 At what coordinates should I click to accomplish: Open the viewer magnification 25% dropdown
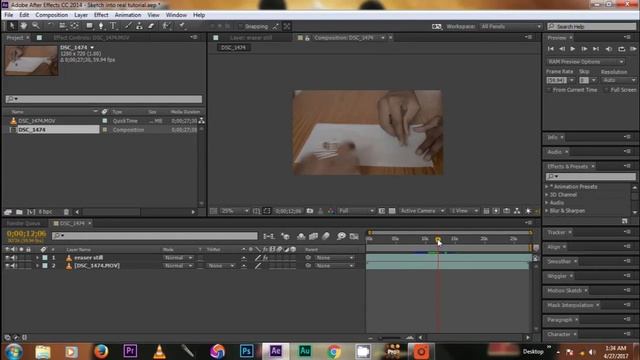pyautogui.click(x=235, y=211)
